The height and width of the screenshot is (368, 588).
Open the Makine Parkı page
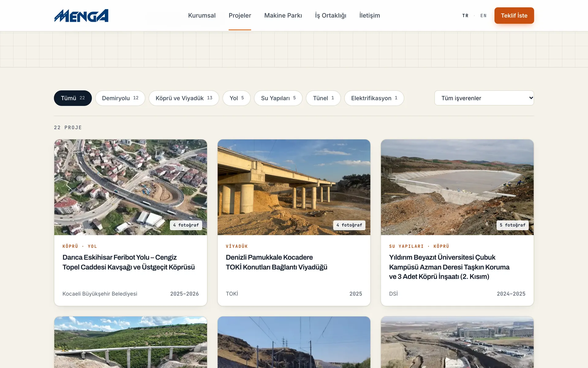click(283, 15)
